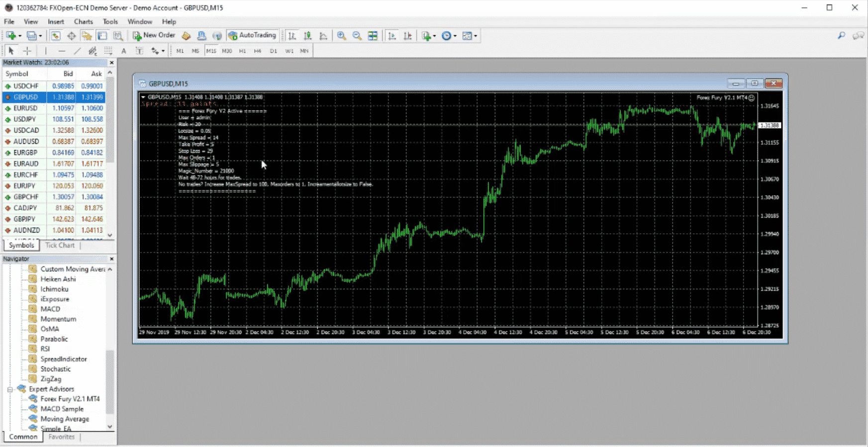Screen dimensions: 868x447
Task: Select the Text Label tool
Action: [x=139, y=51]
